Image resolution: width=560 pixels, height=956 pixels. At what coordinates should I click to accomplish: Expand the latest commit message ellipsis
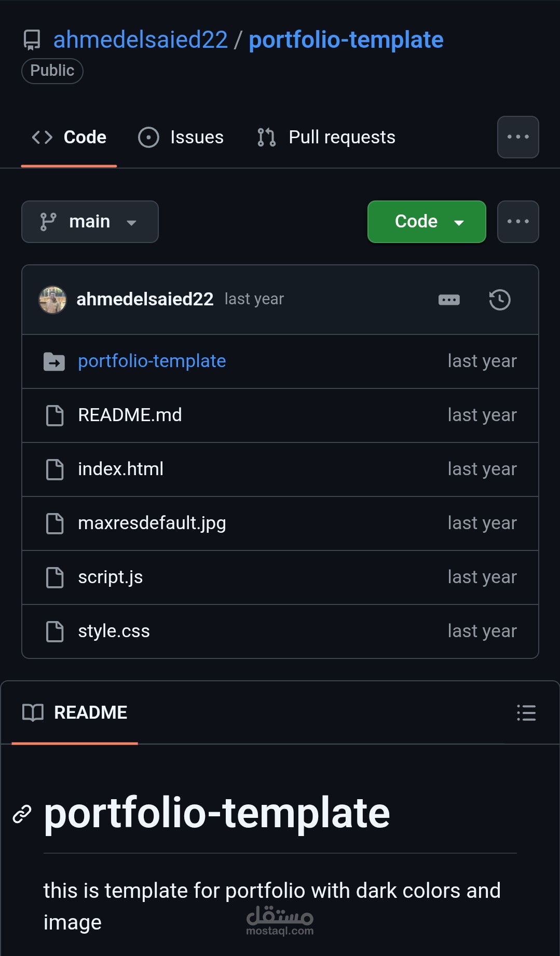coord(449,300)
